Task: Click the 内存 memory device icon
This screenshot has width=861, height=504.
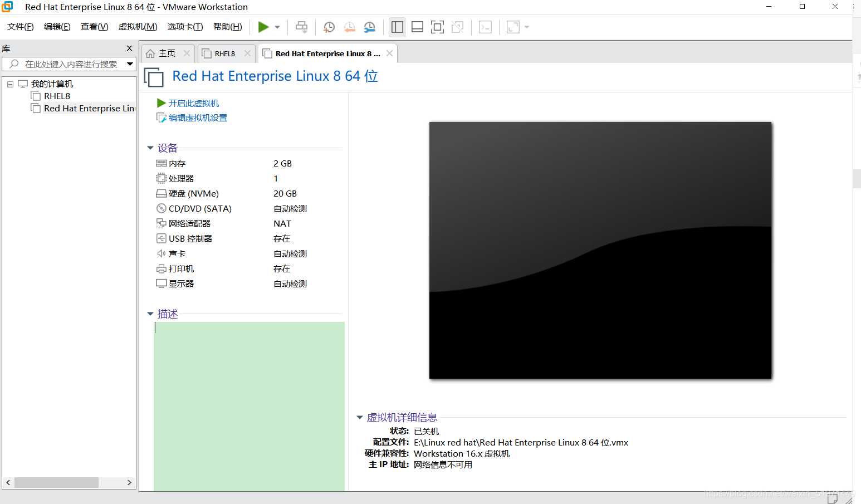Action: pos(162,163)
